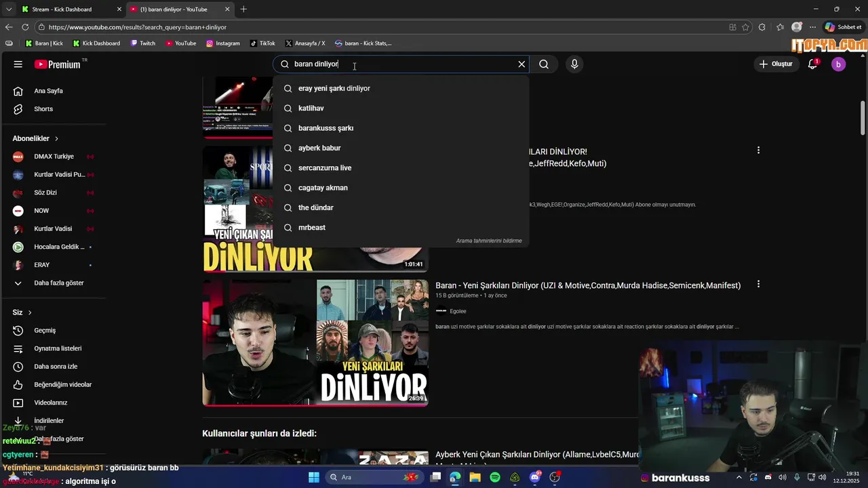Open title 'Baran - Yeni Şarkıları Dinliyor (UZI & Motive...'
This screenshot has width=868, height=488.
click(588, 286)
